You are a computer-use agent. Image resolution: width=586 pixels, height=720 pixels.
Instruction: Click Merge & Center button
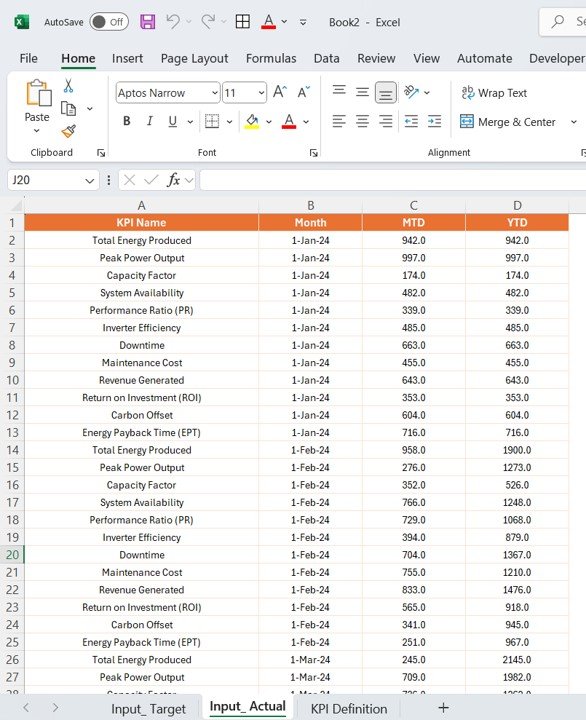tap(508, 122)
